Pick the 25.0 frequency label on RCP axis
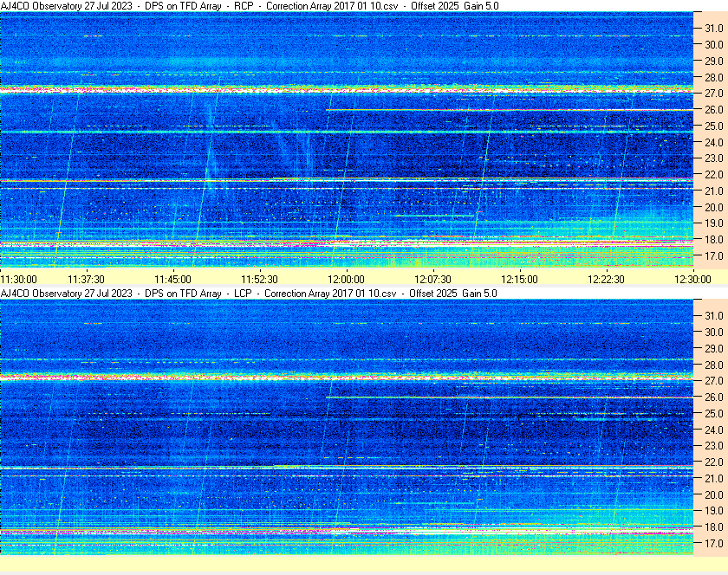 tap(714, 126)
